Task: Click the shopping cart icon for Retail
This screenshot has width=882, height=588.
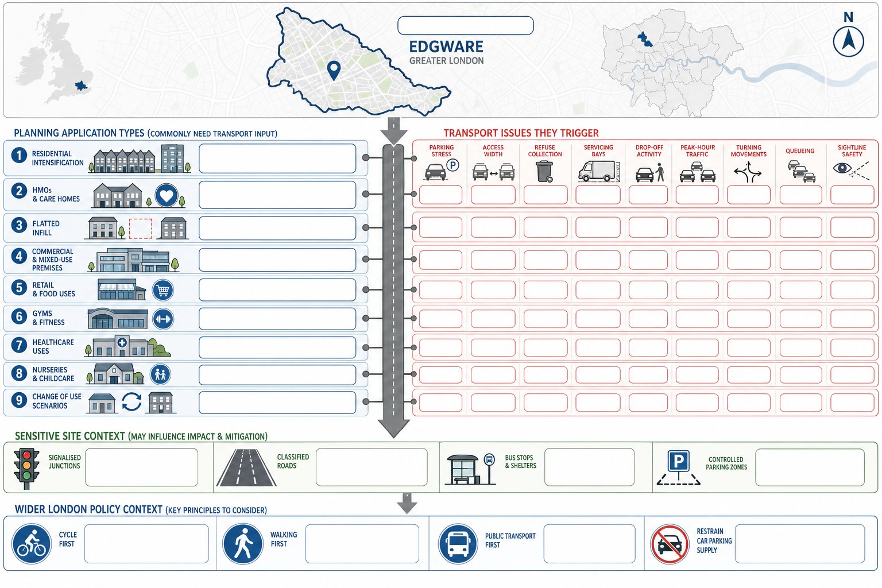Action: 163,291
